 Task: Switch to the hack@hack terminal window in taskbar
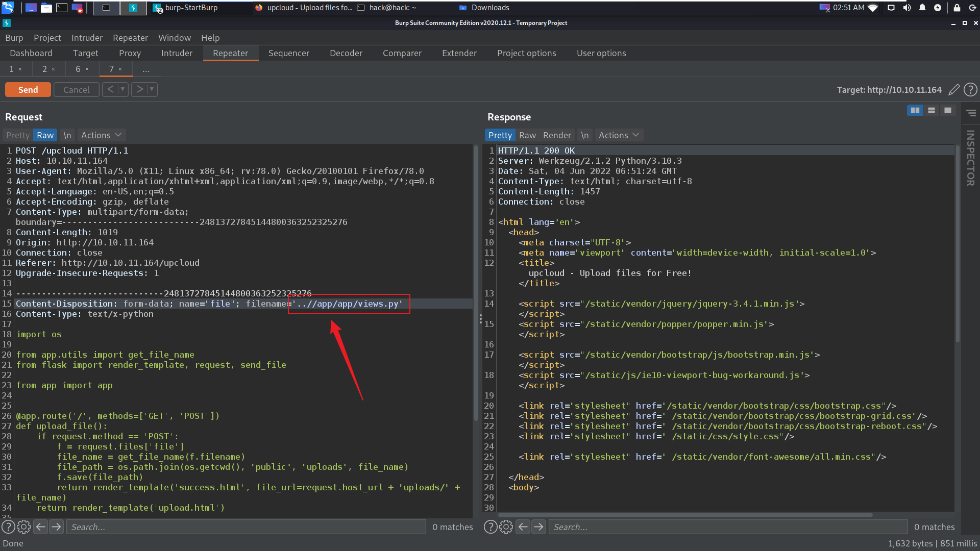point(387,8)
